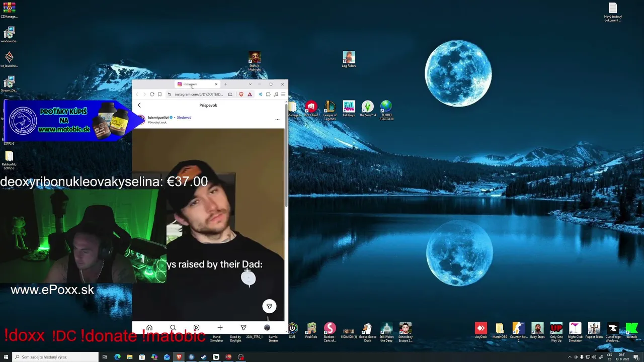
Task: Go back from the Príspevok post view
Action: click(139, 105)
